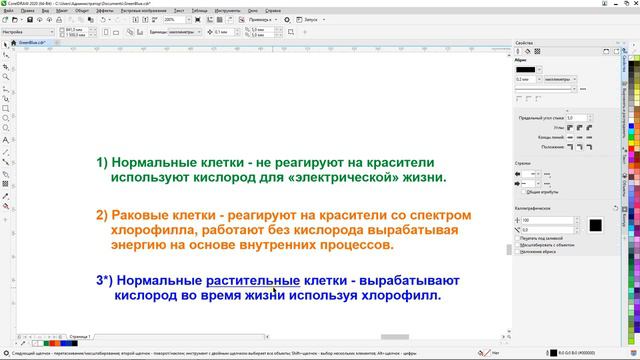
Task: Switch to the GreenBlue.cdr document tab
Action: point(32,42)
